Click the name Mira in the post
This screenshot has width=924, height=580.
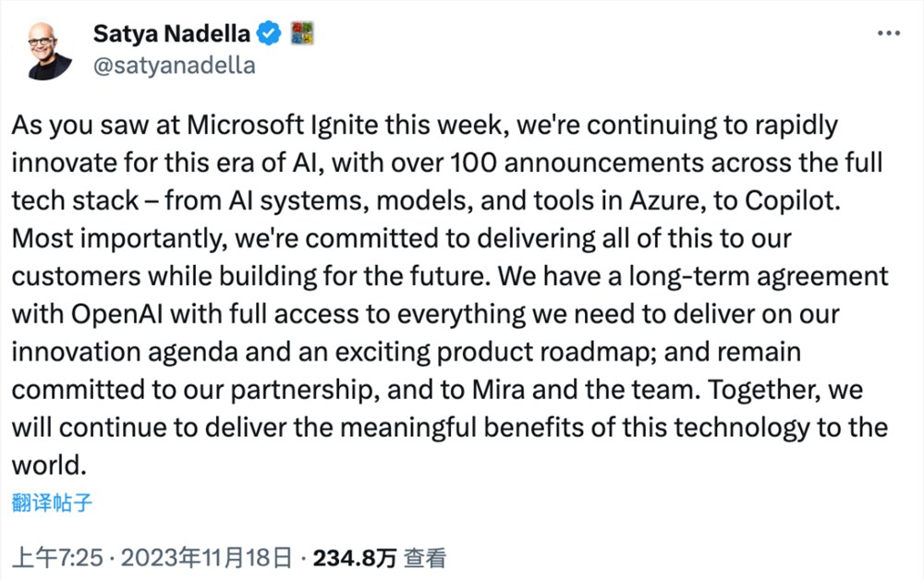(498, 390)
